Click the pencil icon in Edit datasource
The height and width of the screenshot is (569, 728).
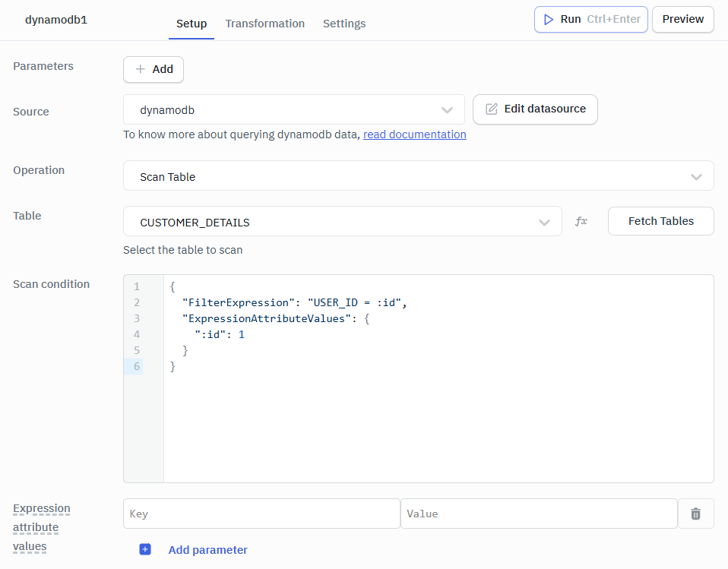[491, 109]
